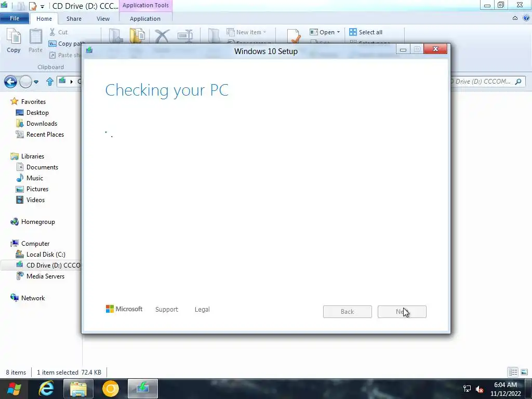Click Cut in the Clipboard group
Viewport: 532px width, 399px height.
click(x=58, y=32)
